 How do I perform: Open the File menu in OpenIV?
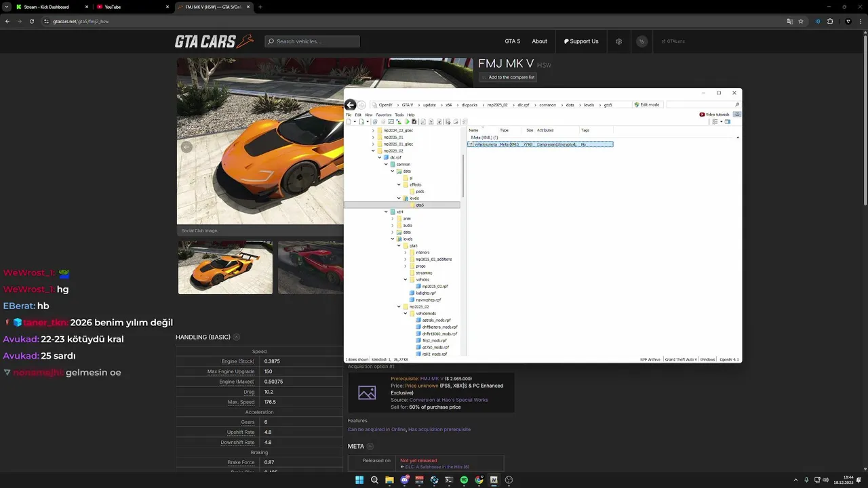[349, 115]
